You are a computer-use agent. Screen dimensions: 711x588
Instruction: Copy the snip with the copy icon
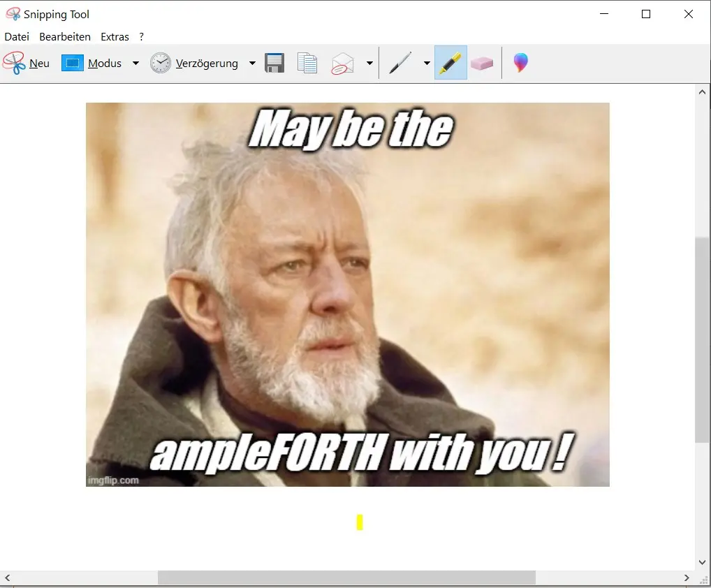coord(307,63)
